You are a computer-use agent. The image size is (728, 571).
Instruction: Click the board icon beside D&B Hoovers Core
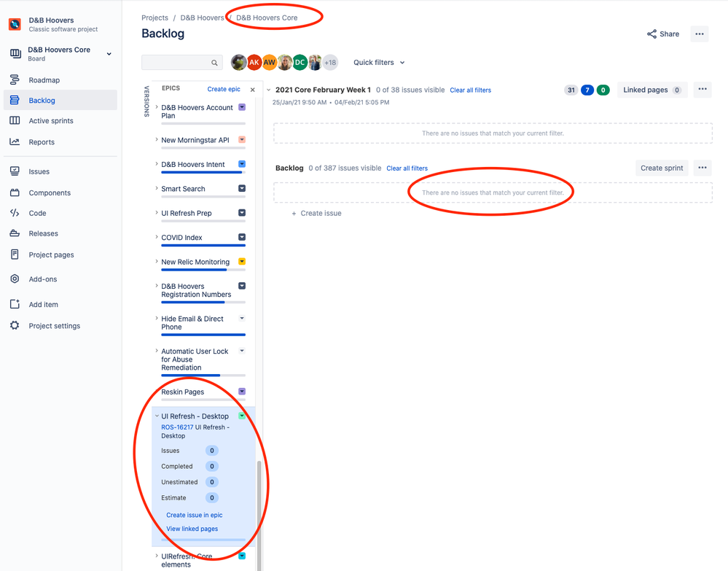15,53
